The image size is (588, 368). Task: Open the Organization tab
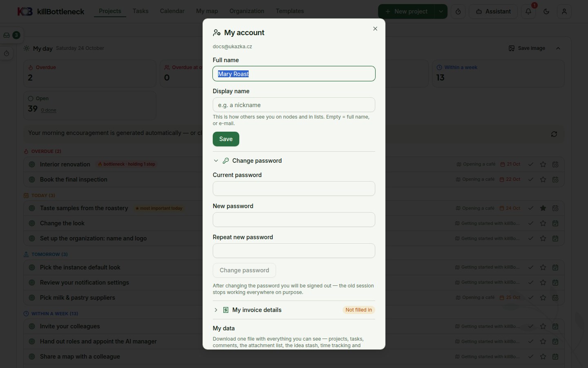click(x=247, y=11)
